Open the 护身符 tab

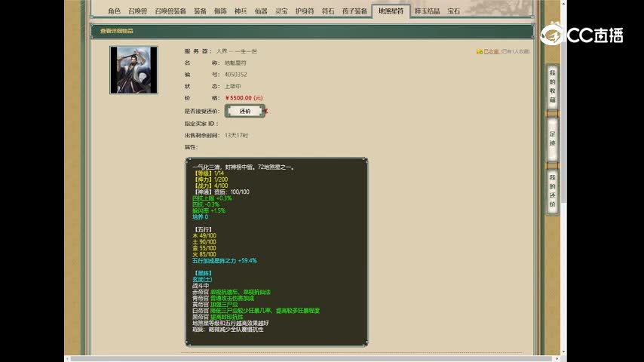(305, 11)
